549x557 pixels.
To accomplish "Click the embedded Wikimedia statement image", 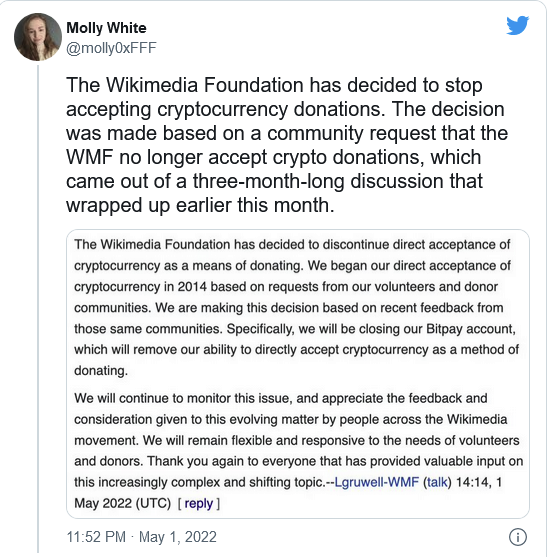I will click(298, 374).
